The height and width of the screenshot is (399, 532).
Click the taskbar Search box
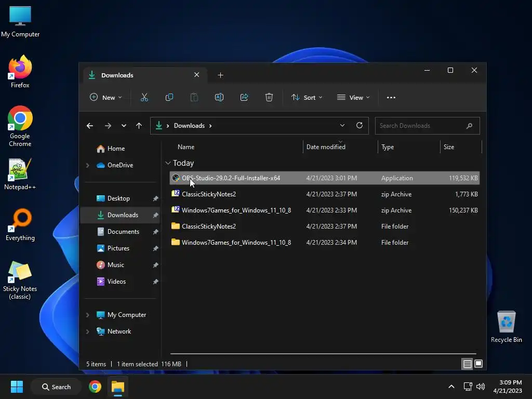tap(56, 387)
